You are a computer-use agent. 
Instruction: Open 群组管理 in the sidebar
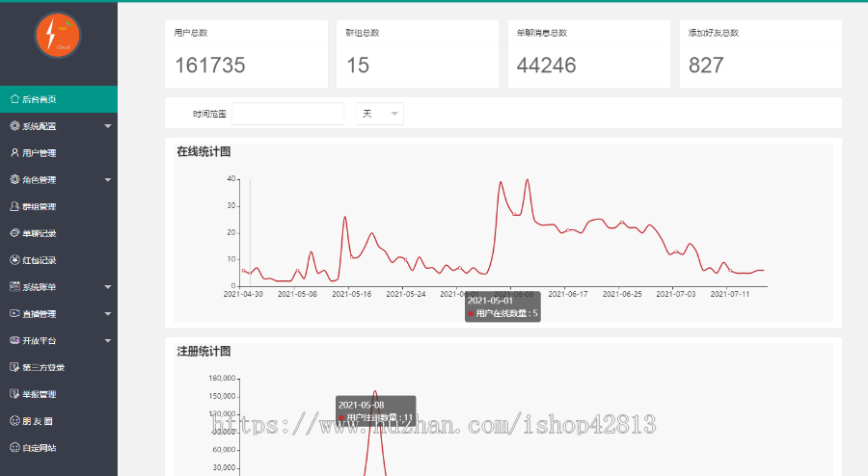pyautogui.click(x=59, y=207)
